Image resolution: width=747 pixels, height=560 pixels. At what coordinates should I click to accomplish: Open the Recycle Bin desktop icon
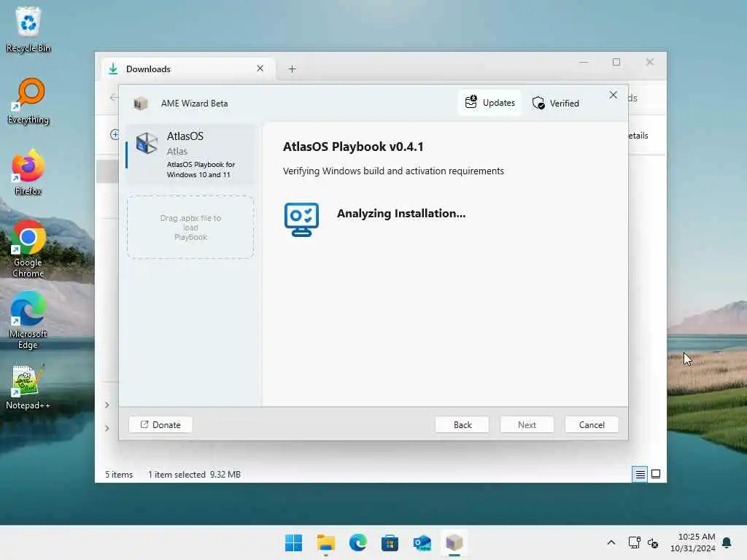(x=28, y=29)
